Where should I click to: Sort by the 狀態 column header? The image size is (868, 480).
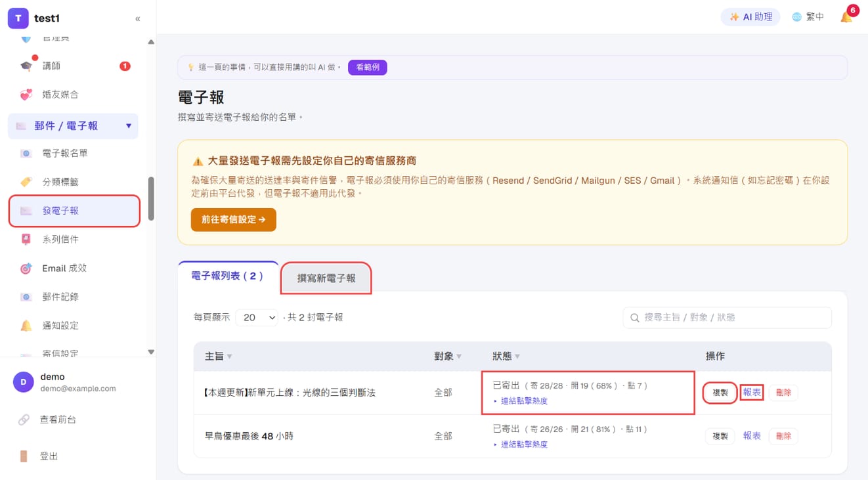506,357
